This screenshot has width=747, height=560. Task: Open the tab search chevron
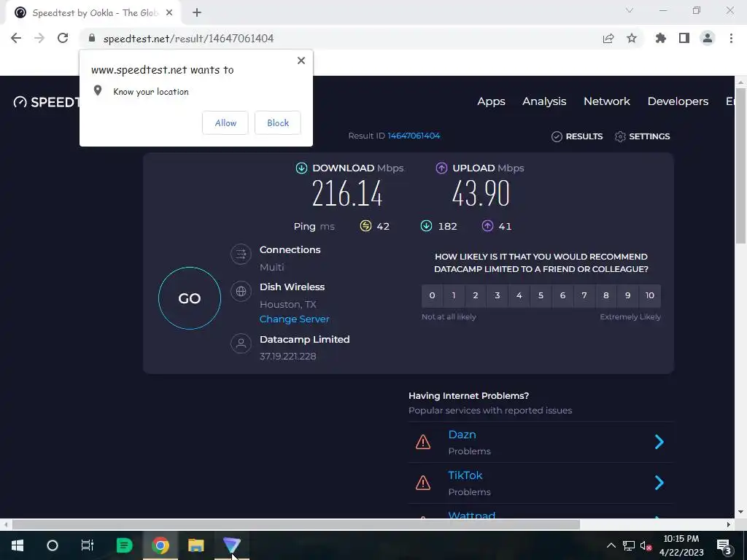pyautogui.click(x=630, y=10)
